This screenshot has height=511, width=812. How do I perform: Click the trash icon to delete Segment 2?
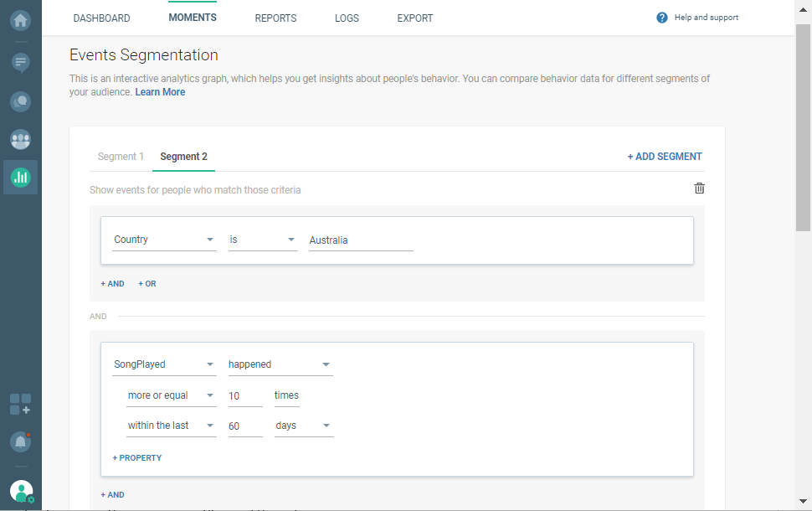coord(699,188)
